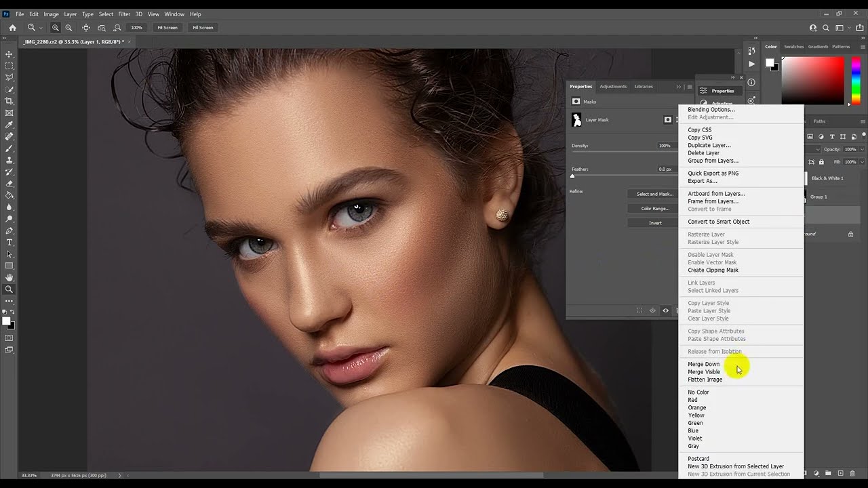Click the Select and Mask button
Image resolution: width=868 pixels, height=488 pixels.
pos(653,194)
